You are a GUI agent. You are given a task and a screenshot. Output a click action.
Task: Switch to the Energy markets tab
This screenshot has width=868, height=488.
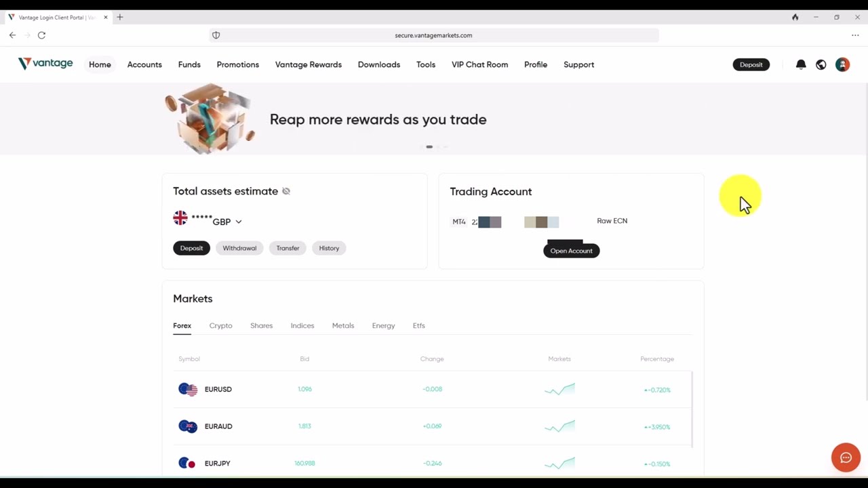[383, 326]
